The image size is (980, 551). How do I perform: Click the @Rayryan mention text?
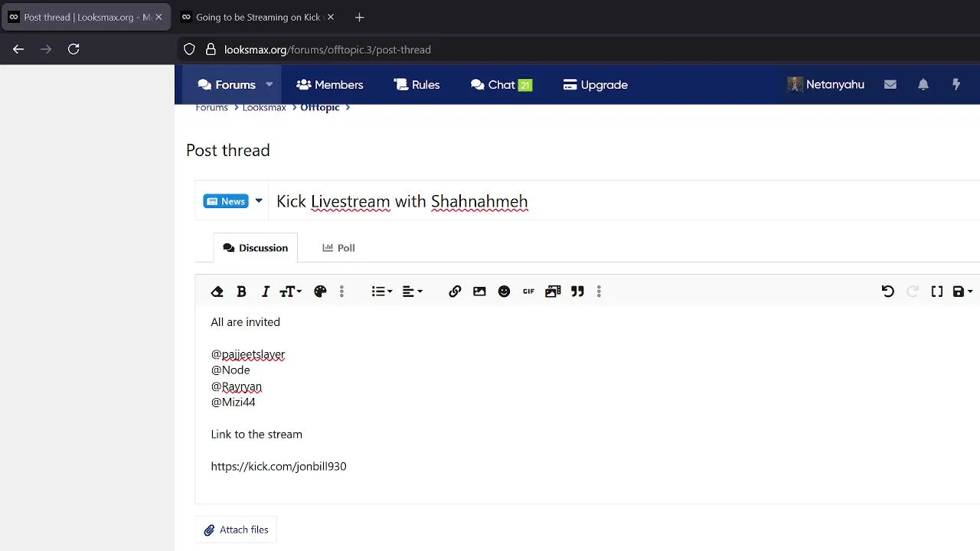[x=237, y=386]
